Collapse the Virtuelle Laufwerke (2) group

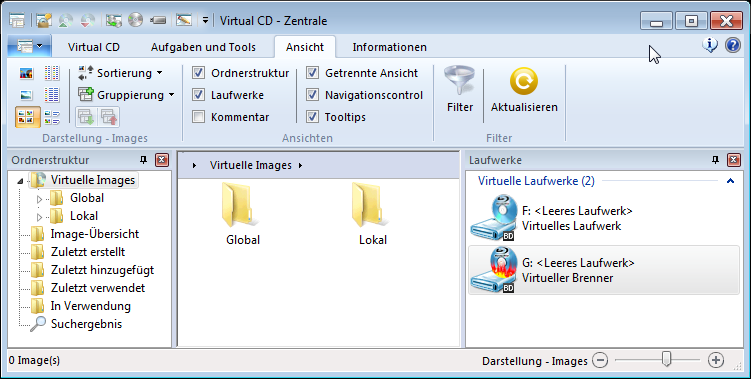click(730, 181)
